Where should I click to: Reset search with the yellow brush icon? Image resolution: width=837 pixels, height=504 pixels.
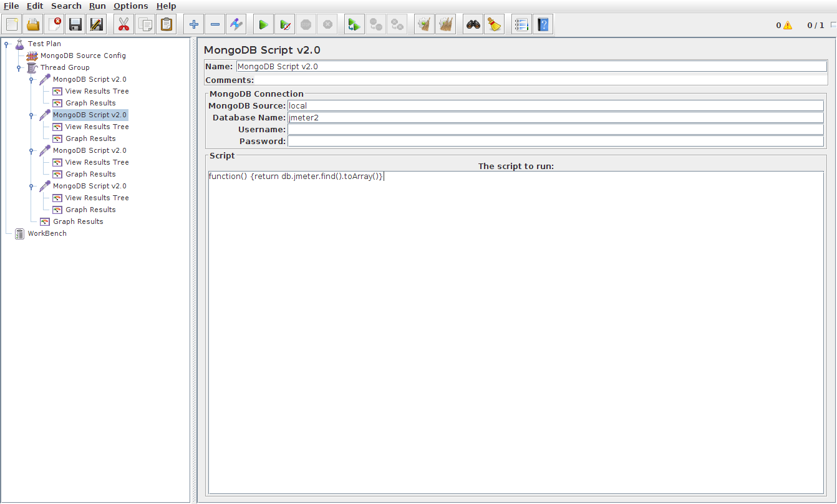[494, 25]
